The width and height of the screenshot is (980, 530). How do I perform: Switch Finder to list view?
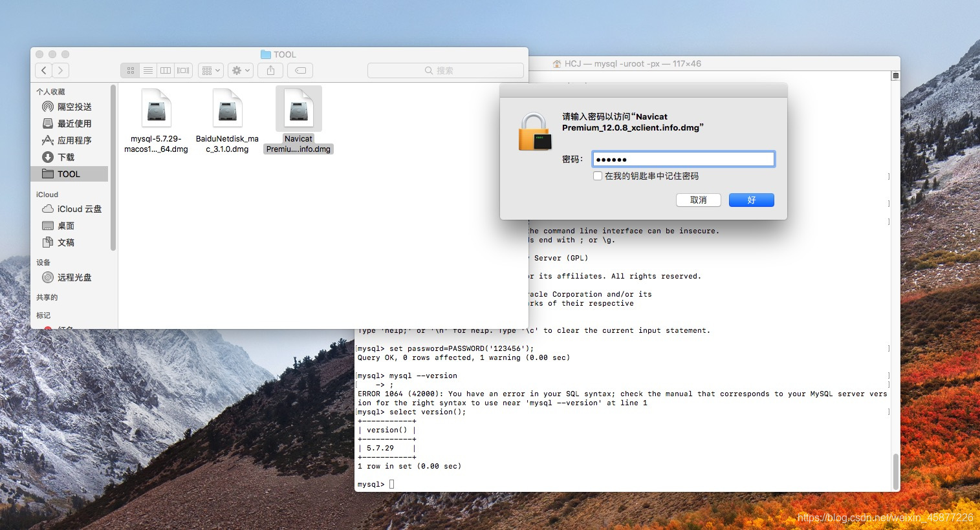(x=148, y=70)
